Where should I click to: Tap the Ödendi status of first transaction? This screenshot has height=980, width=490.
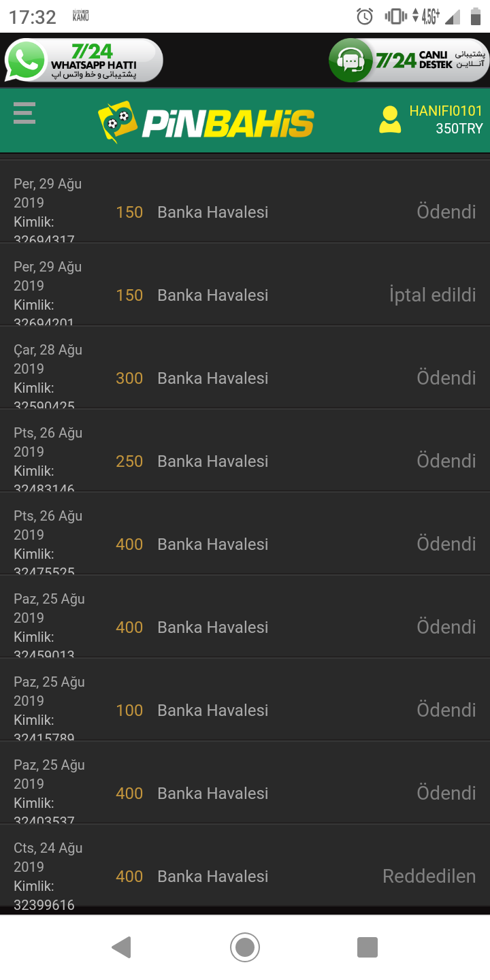pos(446,212)
